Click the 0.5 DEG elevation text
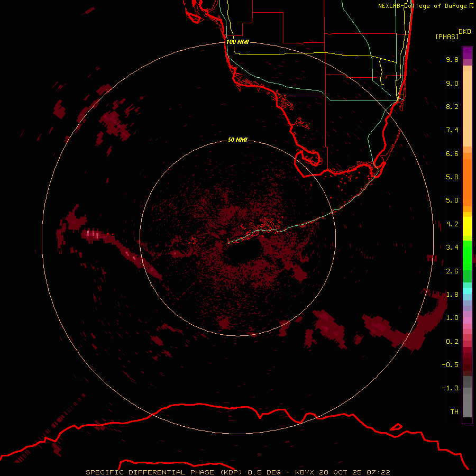The width and height of the screenshot is (476, 476). tap(265, 472)
